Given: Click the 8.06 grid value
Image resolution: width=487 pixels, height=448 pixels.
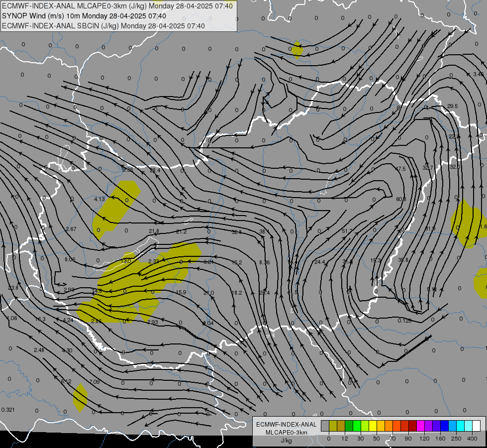Looking at the screenshot, I should pos(70,260).
